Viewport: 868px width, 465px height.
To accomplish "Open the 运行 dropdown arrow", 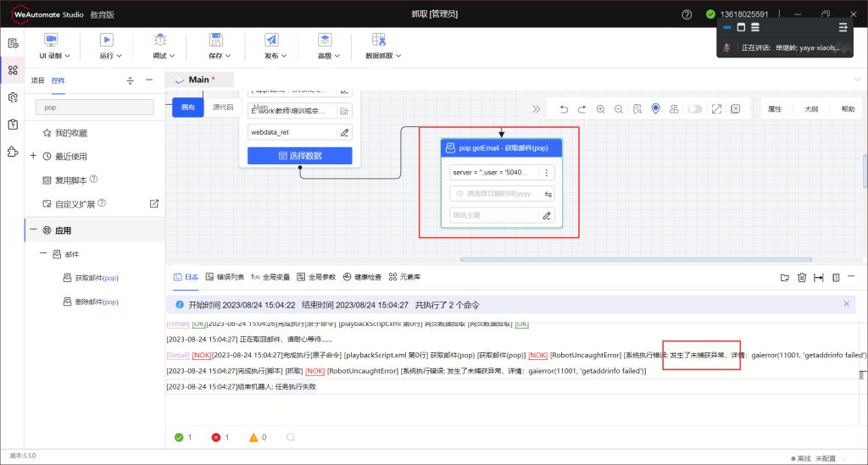I will [x=119, y=56].
